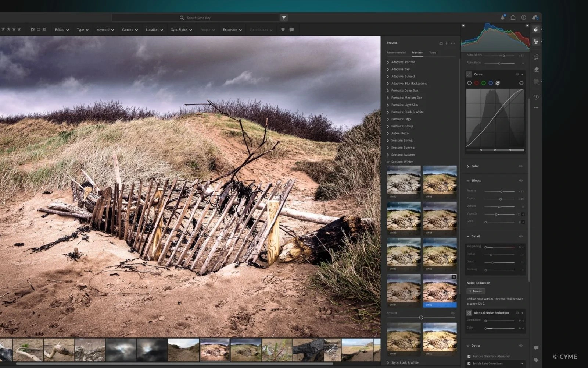Image resolution: width=588 pixels, height=368 pixels.
Task: Adjust the Vignette slider
Action: pos(499,214)
